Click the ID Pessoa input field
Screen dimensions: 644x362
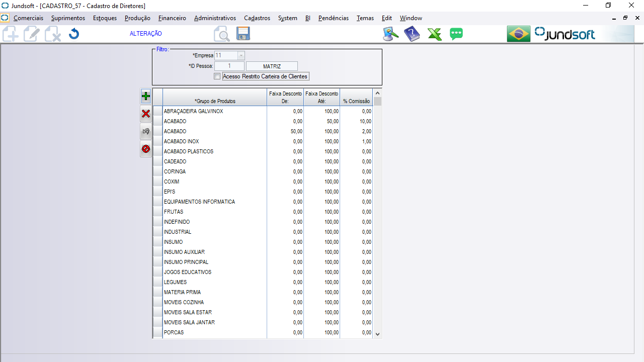229,66
